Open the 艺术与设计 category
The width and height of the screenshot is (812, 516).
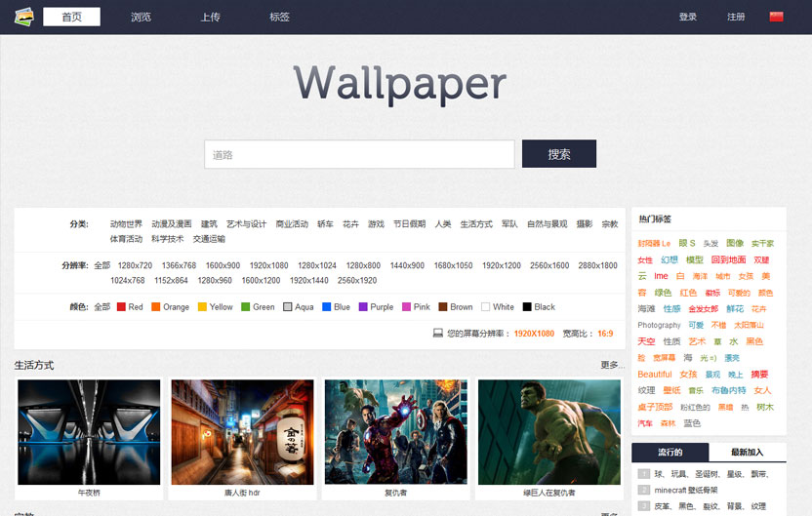pos(247,224)
